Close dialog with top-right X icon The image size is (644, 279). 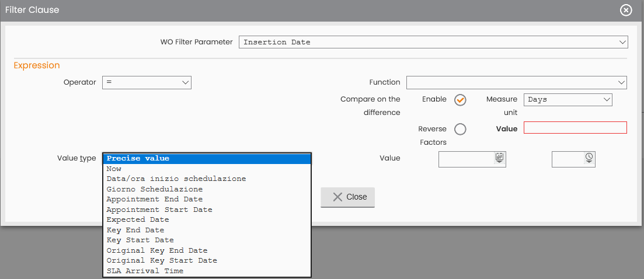pyautogui.click(x=625, y=11)
